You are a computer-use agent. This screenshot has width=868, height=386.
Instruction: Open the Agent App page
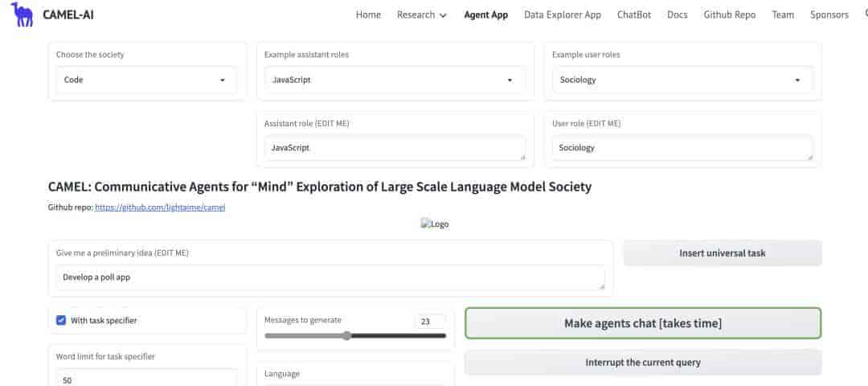click(485, 15)
